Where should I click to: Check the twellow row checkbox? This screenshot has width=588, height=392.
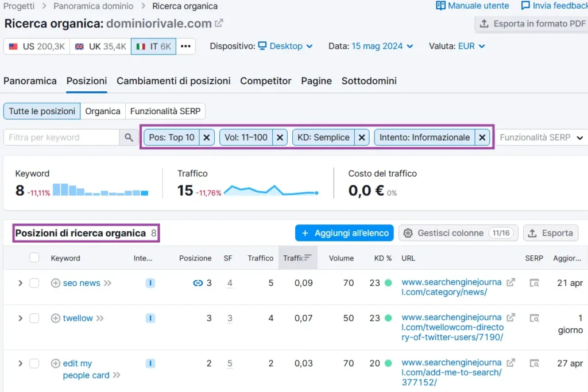pos(34,318)
